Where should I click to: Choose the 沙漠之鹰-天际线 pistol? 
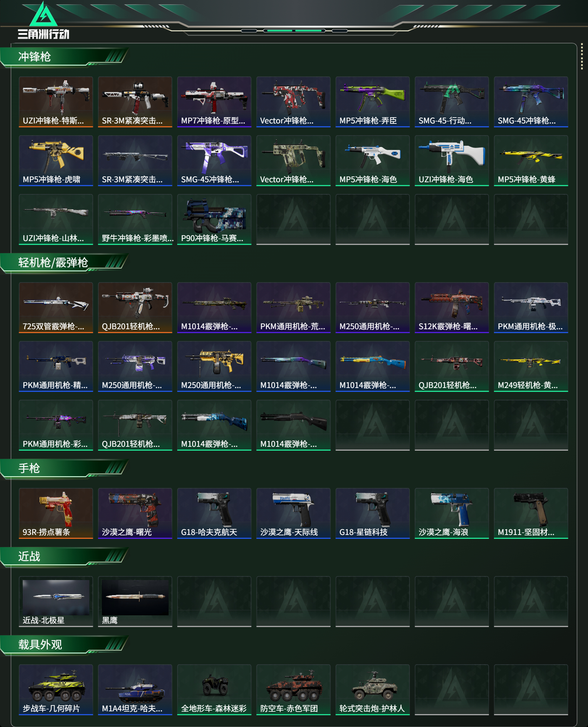(x=293, y=513)
